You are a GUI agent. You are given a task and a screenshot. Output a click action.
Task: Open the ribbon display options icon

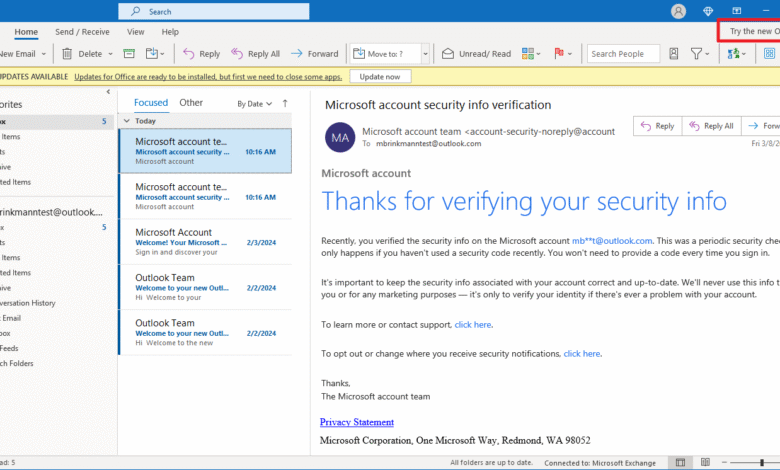pos(737,11)
